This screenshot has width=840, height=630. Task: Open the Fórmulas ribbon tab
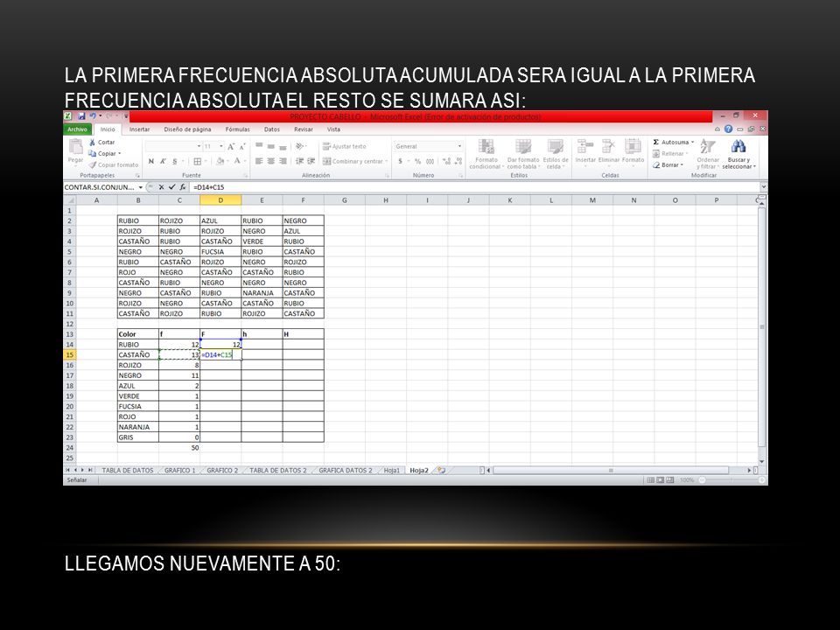click(237, 129)
